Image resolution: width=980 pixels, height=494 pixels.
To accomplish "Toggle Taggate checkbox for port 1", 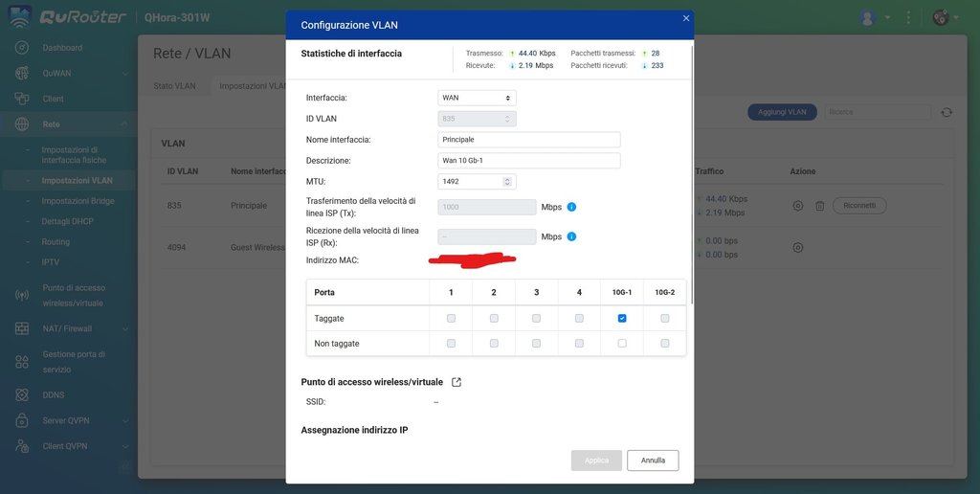I will click(x=452, y=318).
